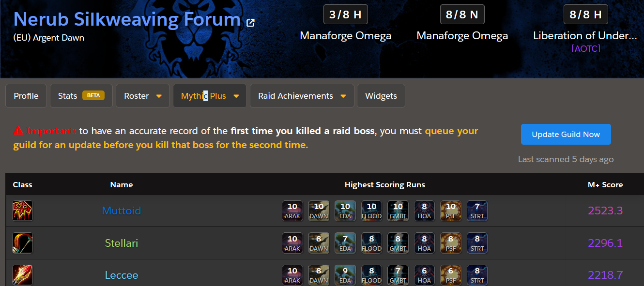This screenshot has height=286, width=644.
Task: Open Stellari's EDA level 7 run icon
Action: coord(345,243)
